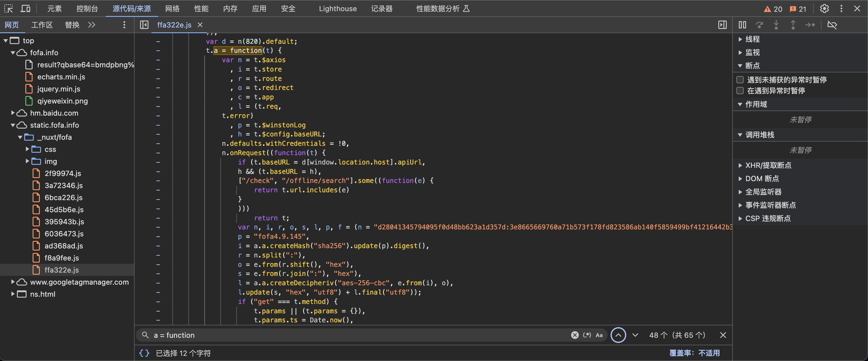This screenshot has width=868, height=361.
Task: Toggle match case search option
Action: [x=599, y=335]
